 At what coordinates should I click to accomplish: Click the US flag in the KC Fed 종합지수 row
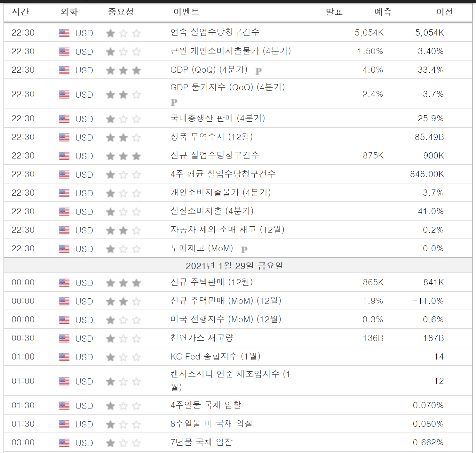[x=64, y=357]
